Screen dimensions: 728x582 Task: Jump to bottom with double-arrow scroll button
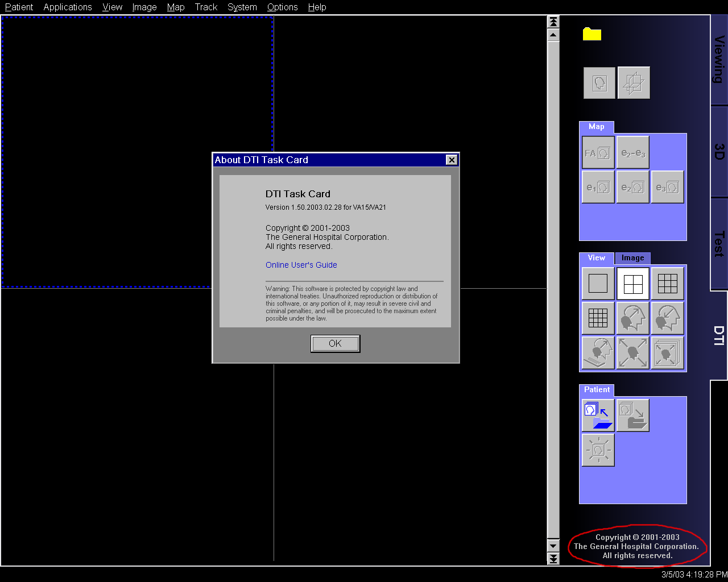click(553, 559)
